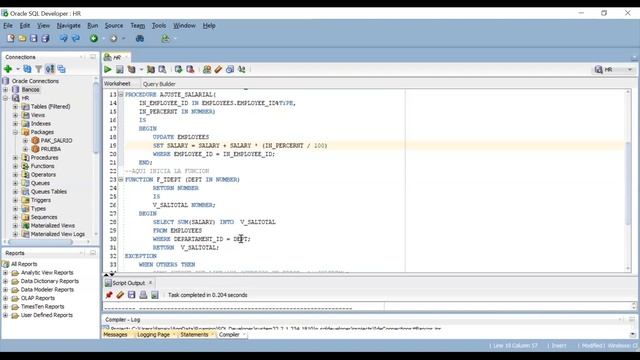The image size is (640, 360).
Task: Select the Triggers tree item
Action: coord(41,200)
